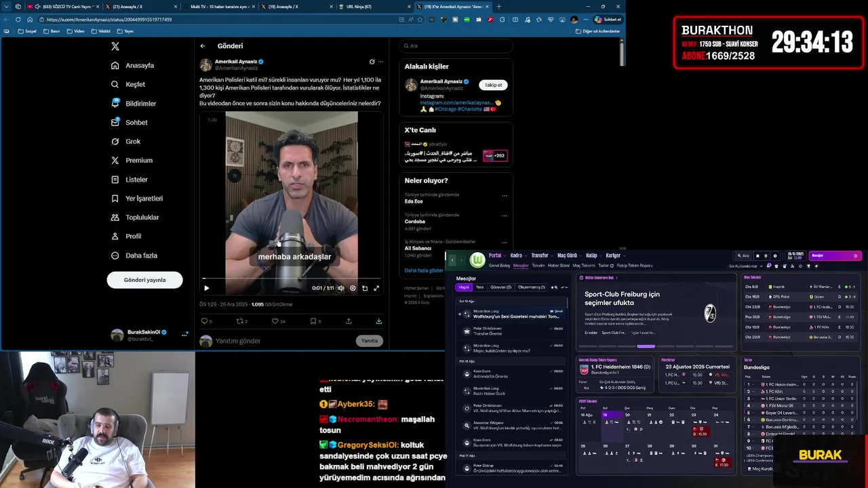
Task: Click the browser address bar URL
Action: (x=109, y=20)
